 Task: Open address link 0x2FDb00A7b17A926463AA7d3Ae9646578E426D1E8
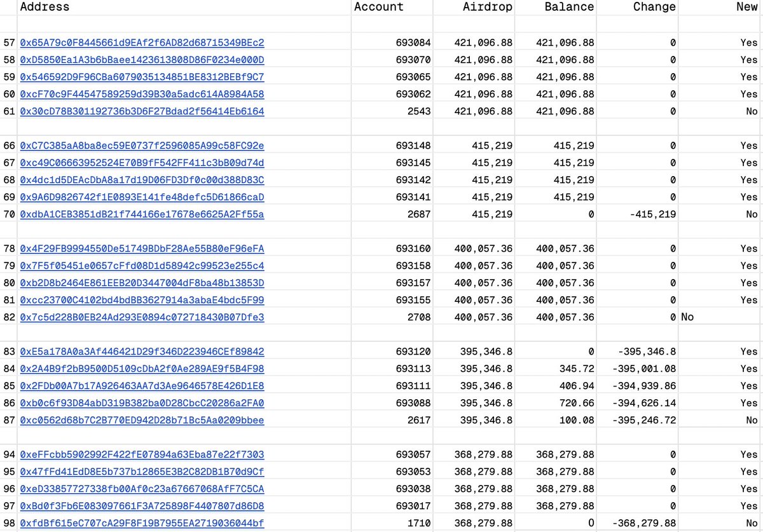(142, 386)
